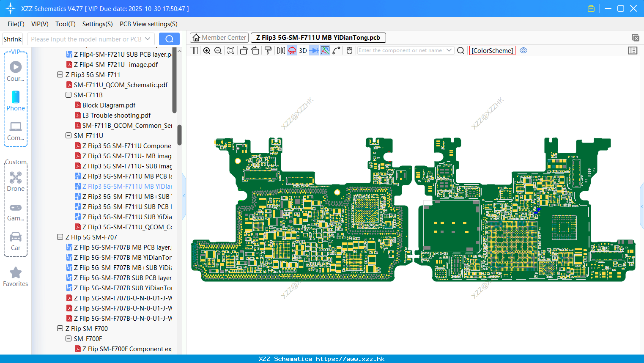644x363 pixels.
Task: Open the File(F) menu
Action: tap(16, 24)
